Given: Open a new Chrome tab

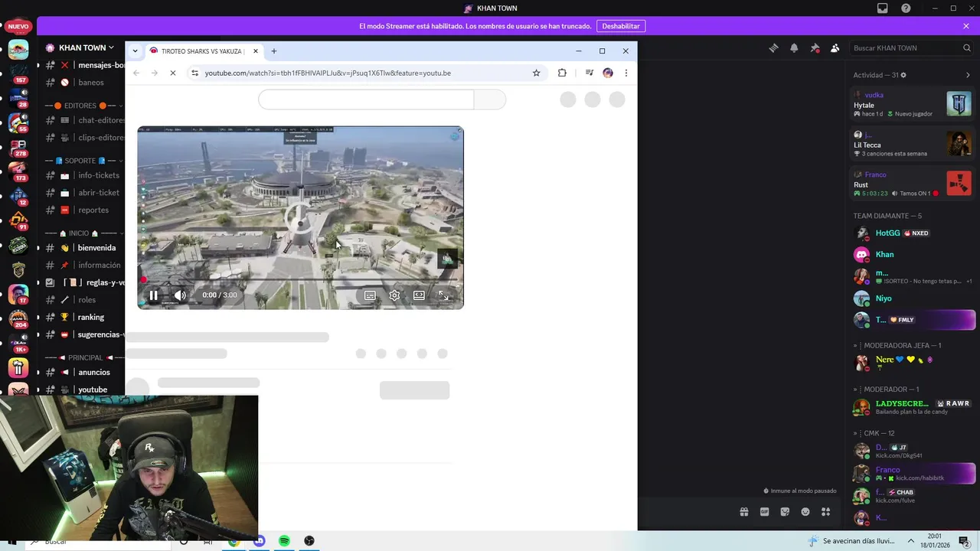Looking at the screenshot, I should [x=273, y=51].
